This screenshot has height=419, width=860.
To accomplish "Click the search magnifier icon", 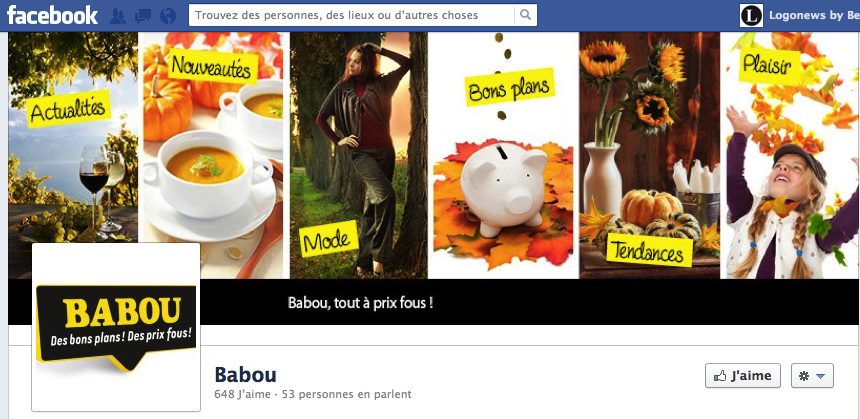I will (x=525, y=15).
